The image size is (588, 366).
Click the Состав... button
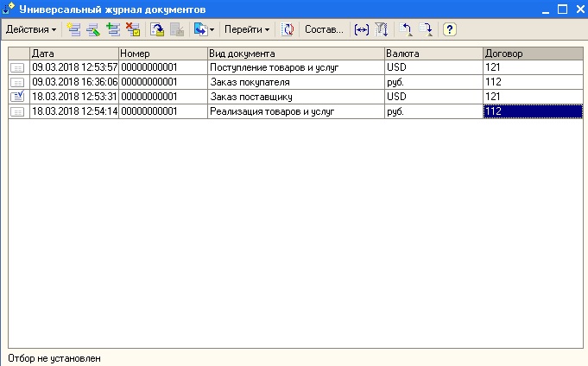[324, 29]
